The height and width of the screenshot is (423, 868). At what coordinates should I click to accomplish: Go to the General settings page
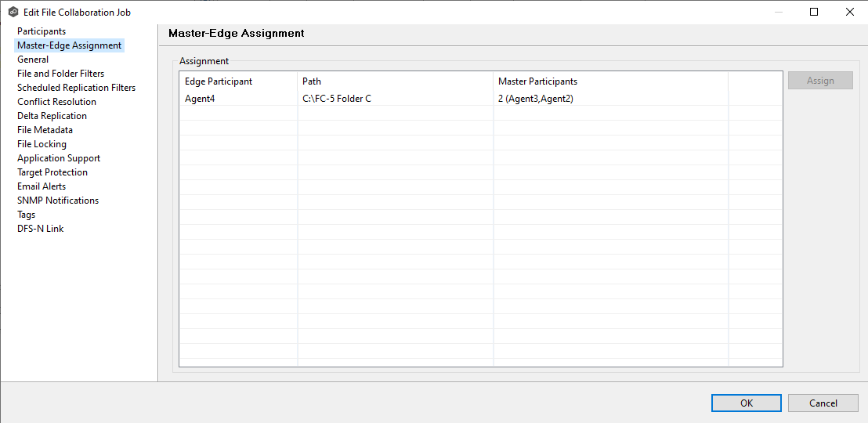coord(33,60)
